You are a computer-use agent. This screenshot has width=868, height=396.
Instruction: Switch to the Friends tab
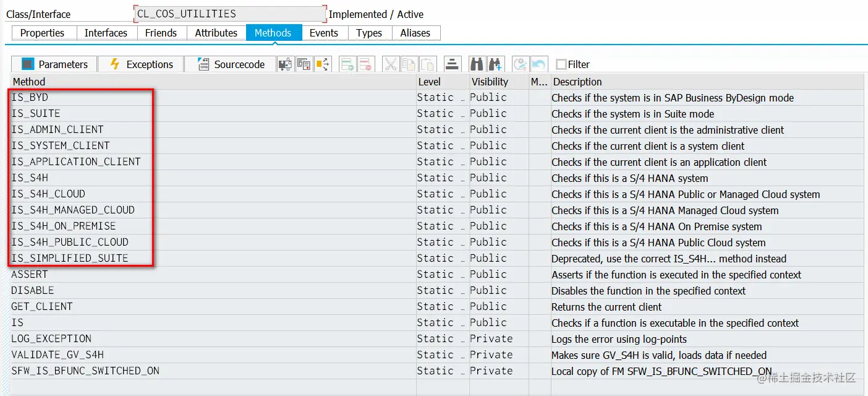click(x=161, y=33)
